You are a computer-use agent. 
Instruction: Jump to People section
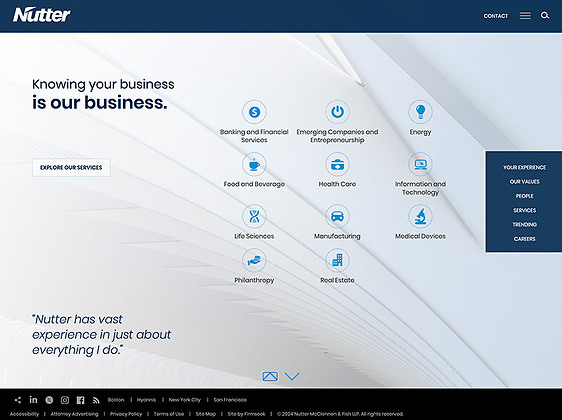point(524,196)
